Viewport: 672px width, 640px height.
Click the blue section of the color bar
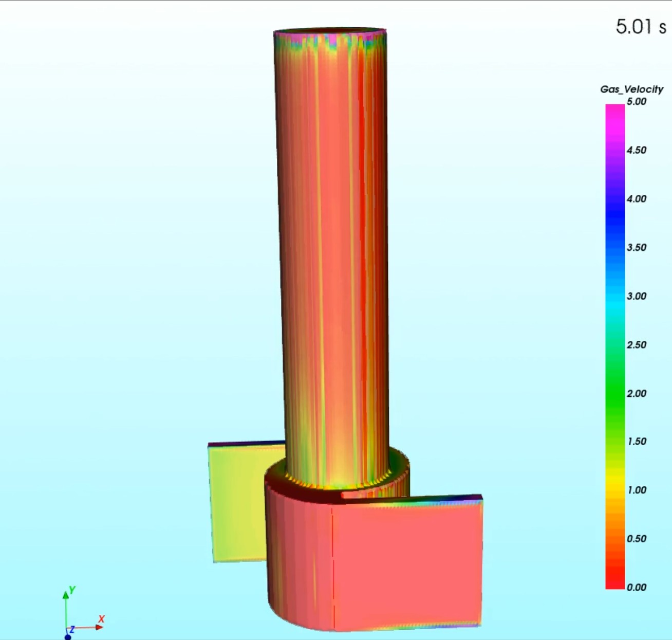pos(615,216)
